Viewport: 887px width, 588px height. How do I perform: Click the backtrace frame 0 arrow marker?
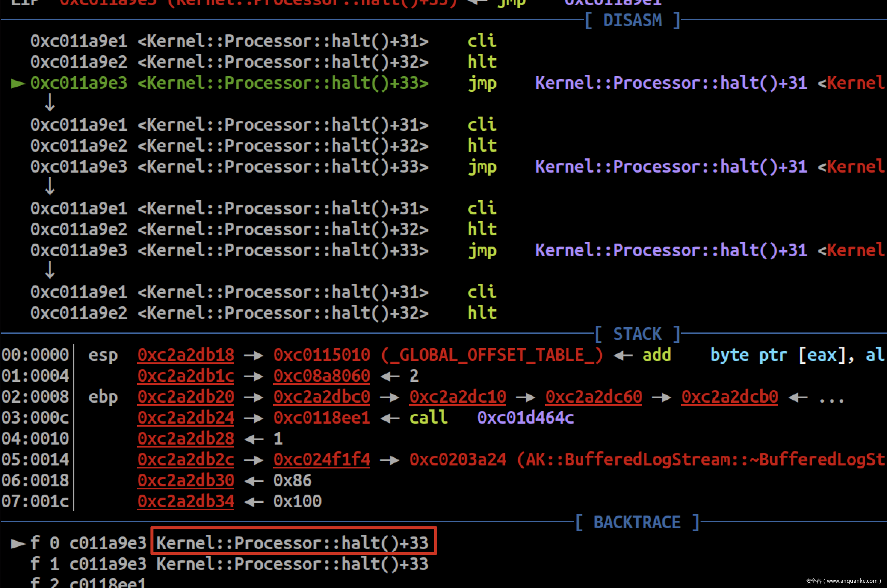[x=18, y=543]
